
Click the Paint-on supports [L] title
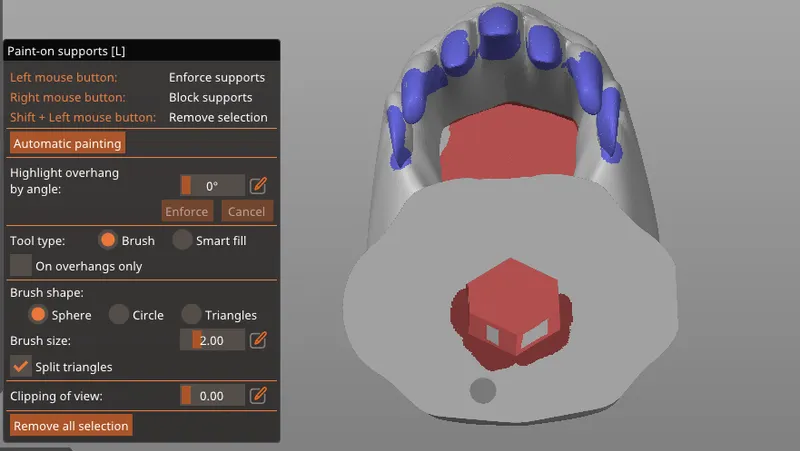(x=66, y=51)
